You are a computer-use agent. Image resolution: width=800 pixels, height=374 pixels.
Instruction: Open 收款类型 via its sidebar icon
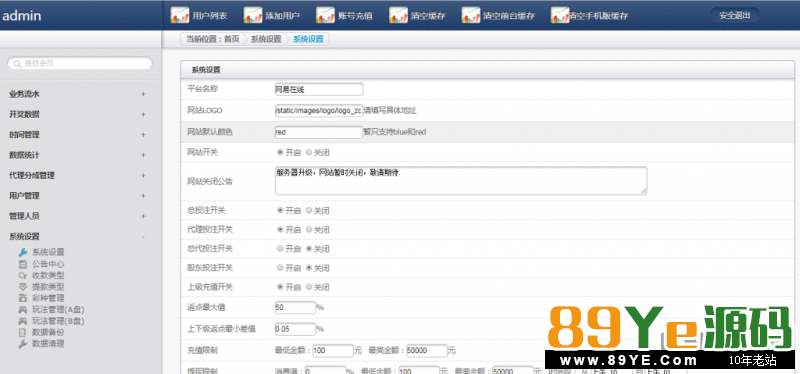(x=22, y=276)
